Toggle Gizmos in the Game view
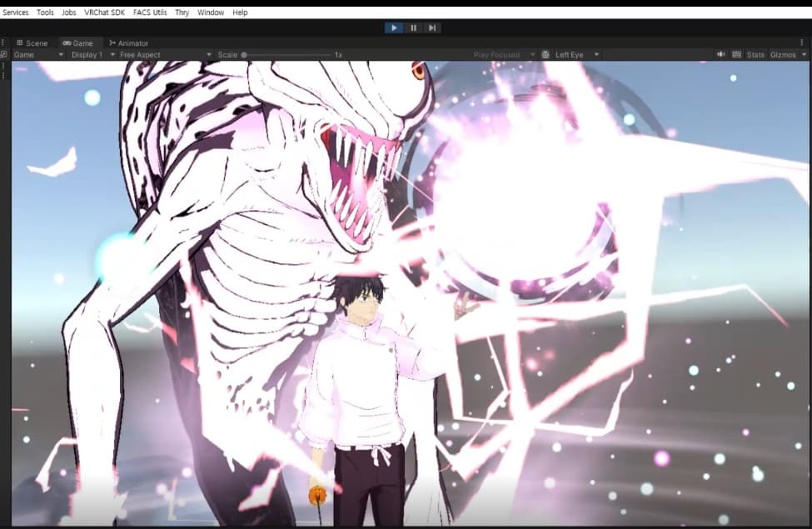This screenshot has height=529, width=812. coord(783,55)
